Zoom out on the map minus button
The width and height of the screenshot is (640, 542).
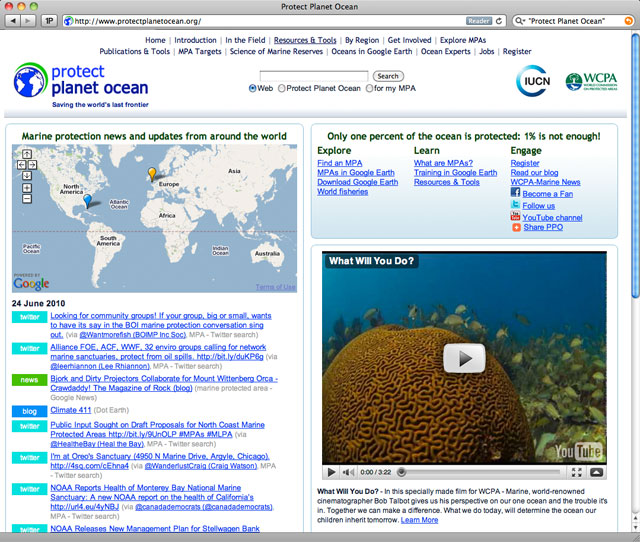27,199
